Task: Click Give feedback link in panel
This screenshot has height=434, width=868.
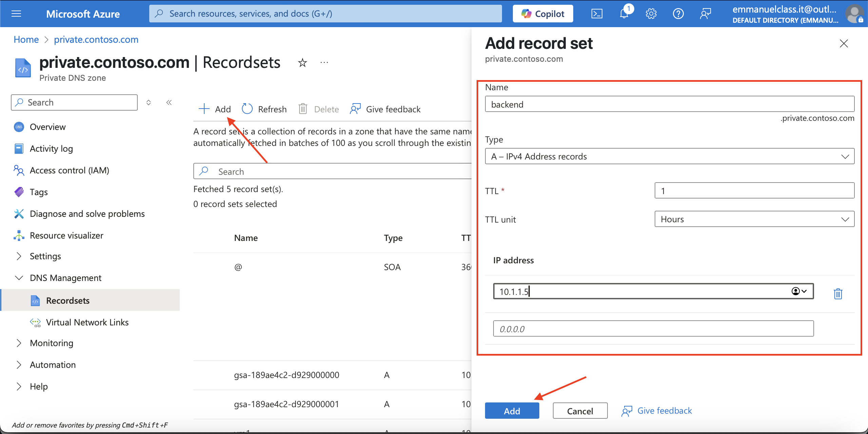Action: pos(657,411)
